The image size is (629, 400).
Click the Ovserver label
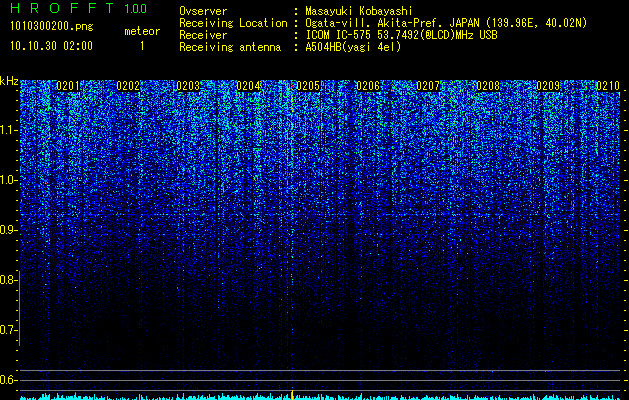pyautogui.click(x=203, y=11)
